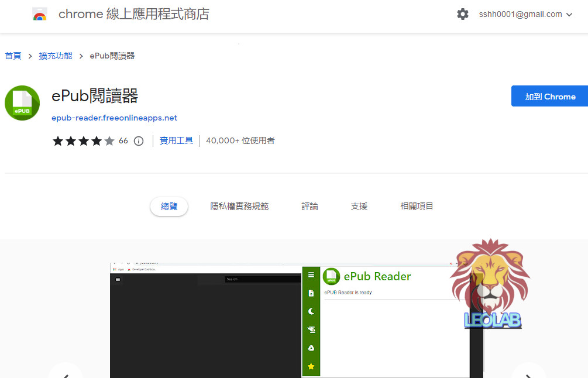The image size is (588, 378).
Task: Toggle the yellow favorites star in sidebar
Action: [x=311, y=366]
